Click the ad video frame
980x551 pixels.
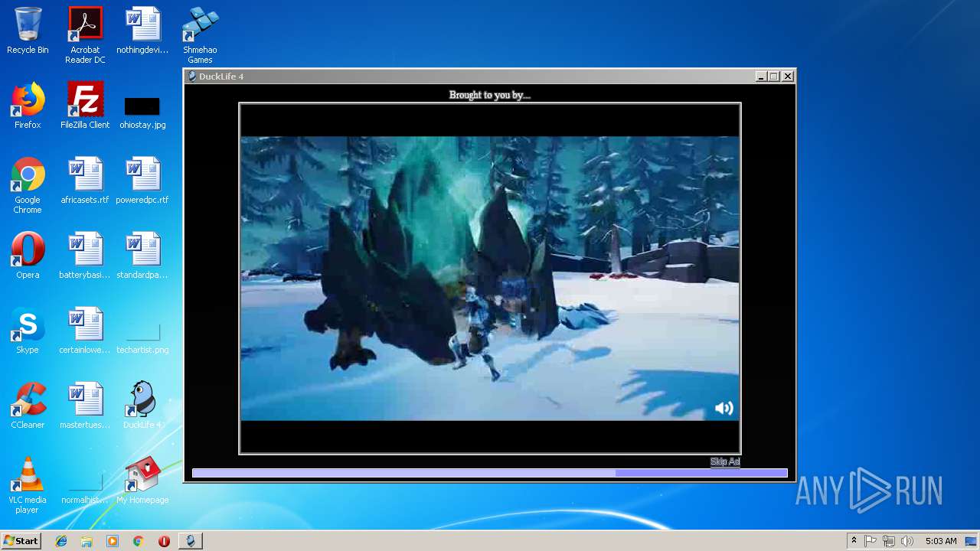click(490, 279)
